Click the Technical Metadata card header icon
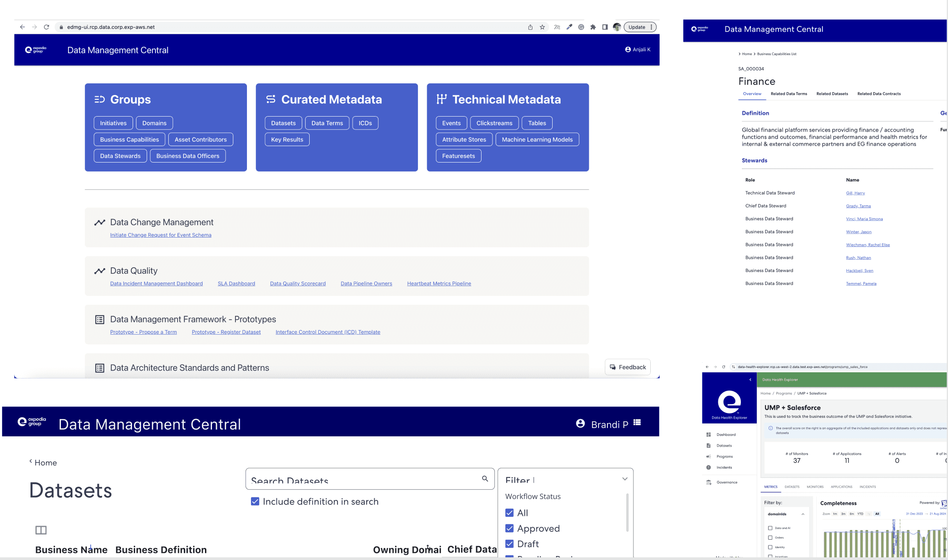The image size is (948, 560). pos(442,99)
